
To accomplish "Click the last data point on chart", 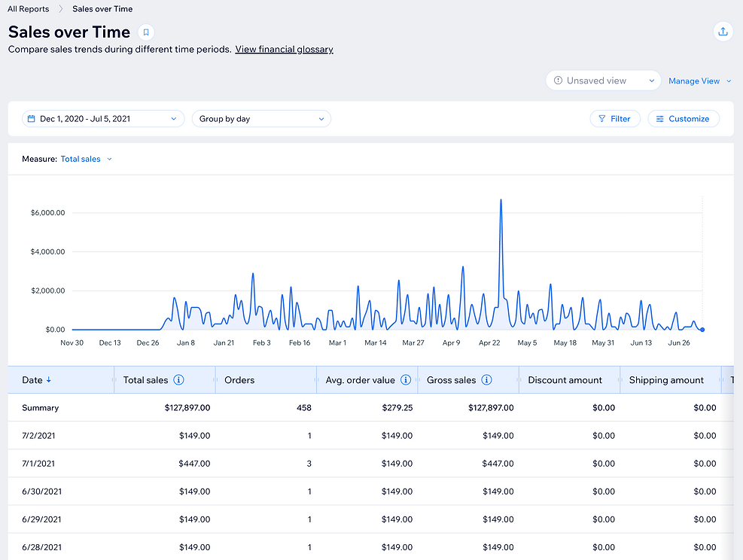I will tap(702, 330).
